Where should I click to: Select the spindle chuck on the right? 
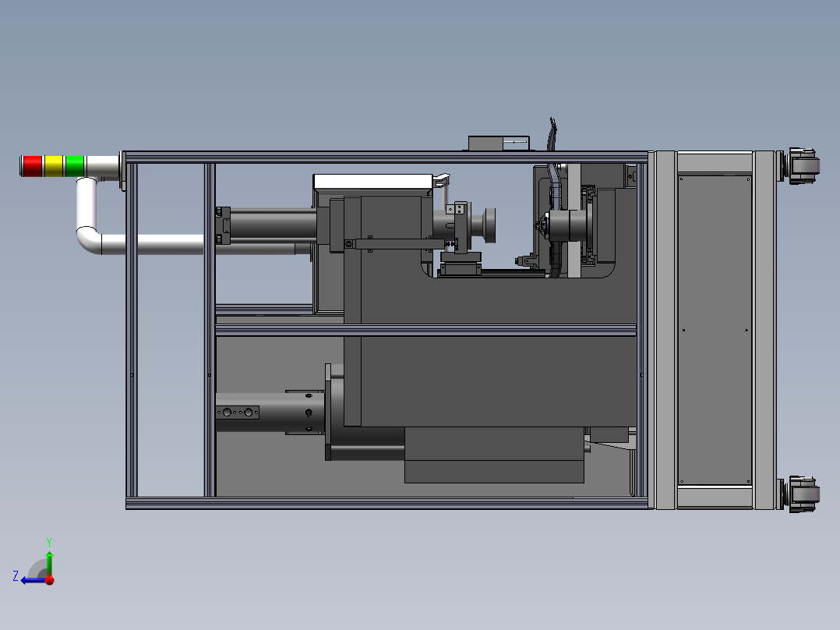pos(569,226)
